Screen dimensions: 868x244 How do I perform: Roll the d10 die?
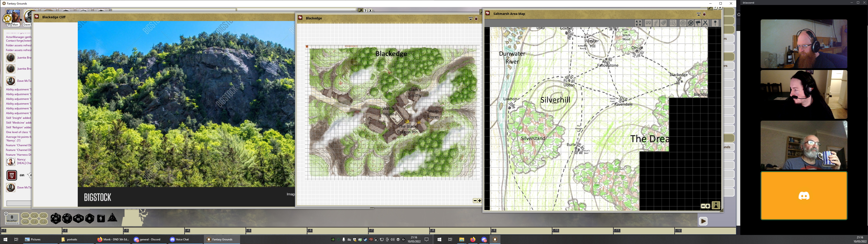coord(78,218)
